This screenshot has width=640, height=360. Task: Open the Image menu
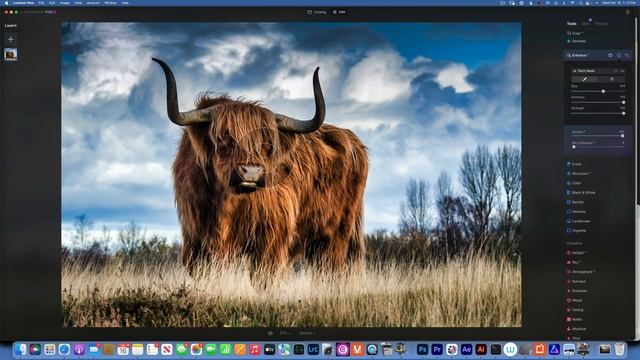[64, 3]
